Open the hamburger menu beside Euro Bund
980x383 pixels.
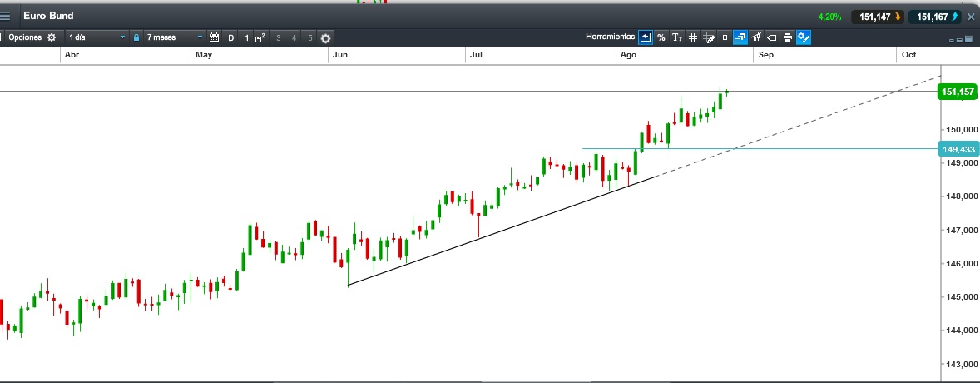coord(5,17)
